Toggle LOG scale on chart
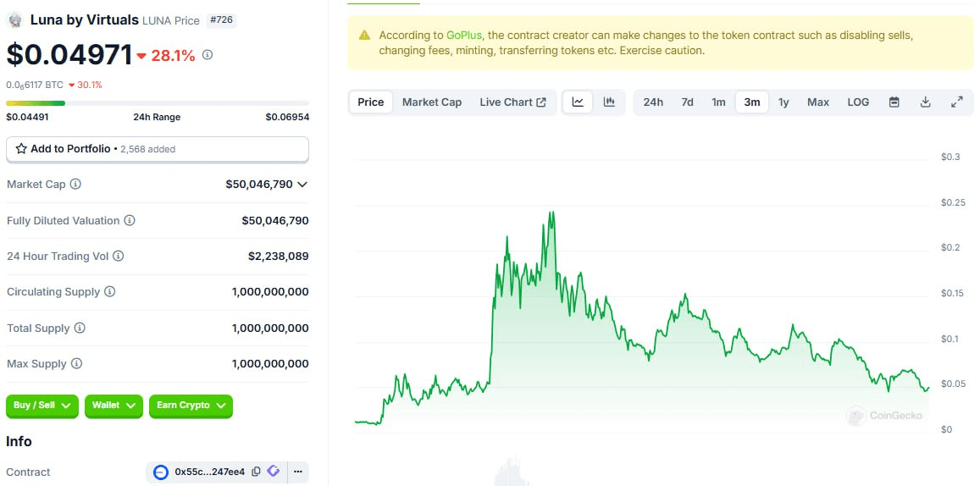 click(x=858, y=102)
